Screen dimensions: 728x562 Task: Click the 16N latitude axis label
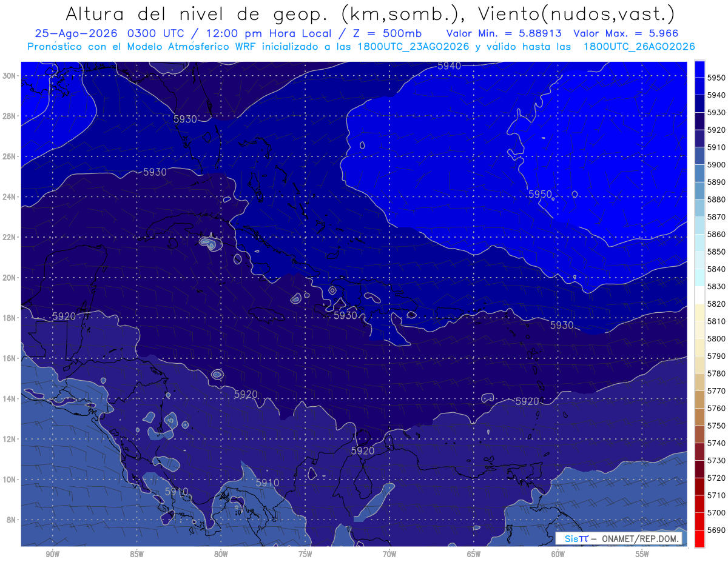tap(10, 358)
